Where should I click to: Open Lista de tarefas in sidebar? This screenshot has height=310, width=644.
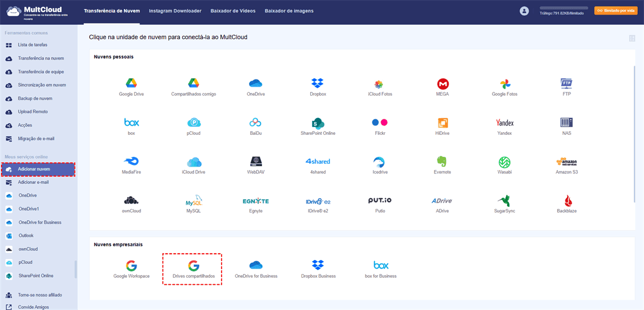click(32, 45)
